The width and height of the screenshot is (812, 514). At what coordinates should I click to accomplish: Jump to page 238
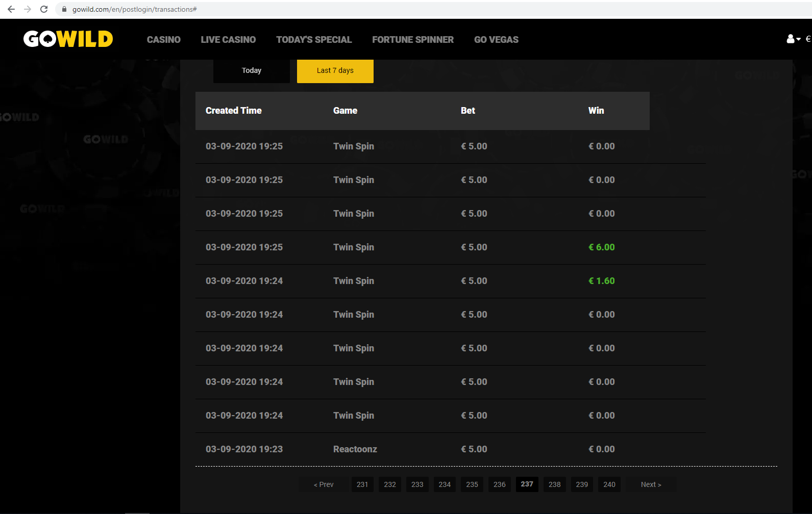[x=555, y=484]
